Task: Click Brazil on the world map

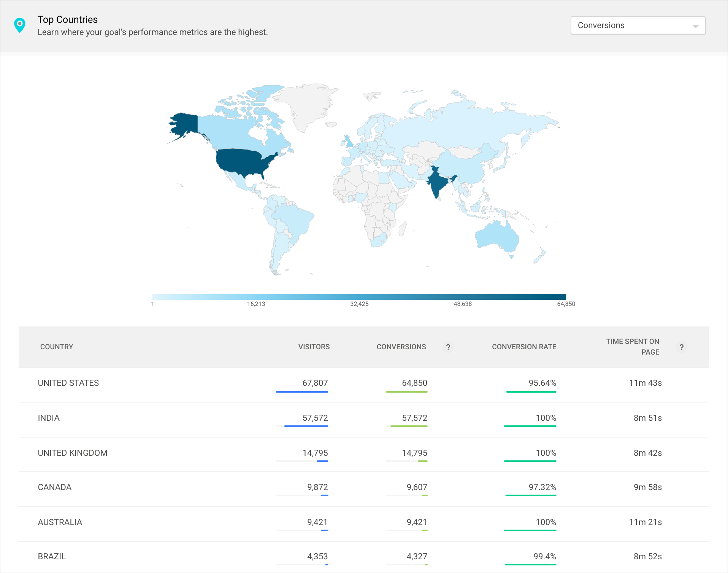Action: coord(293,220)
